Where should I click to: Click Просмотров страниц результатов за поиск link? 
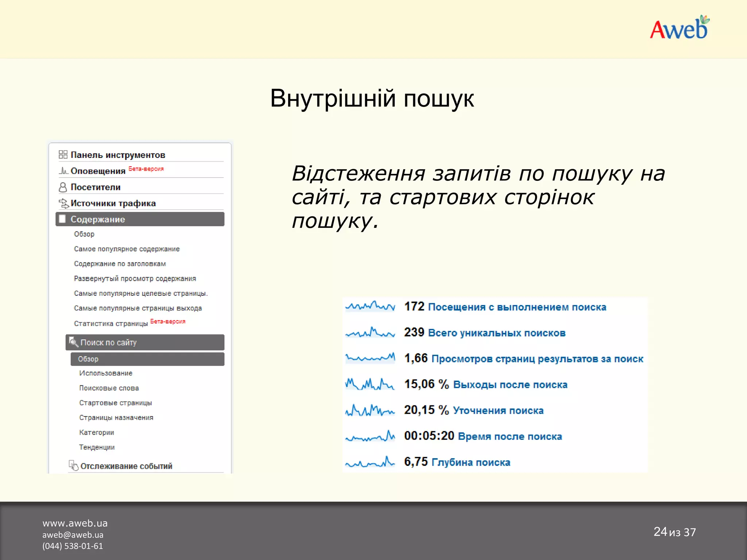coord(538,359)
